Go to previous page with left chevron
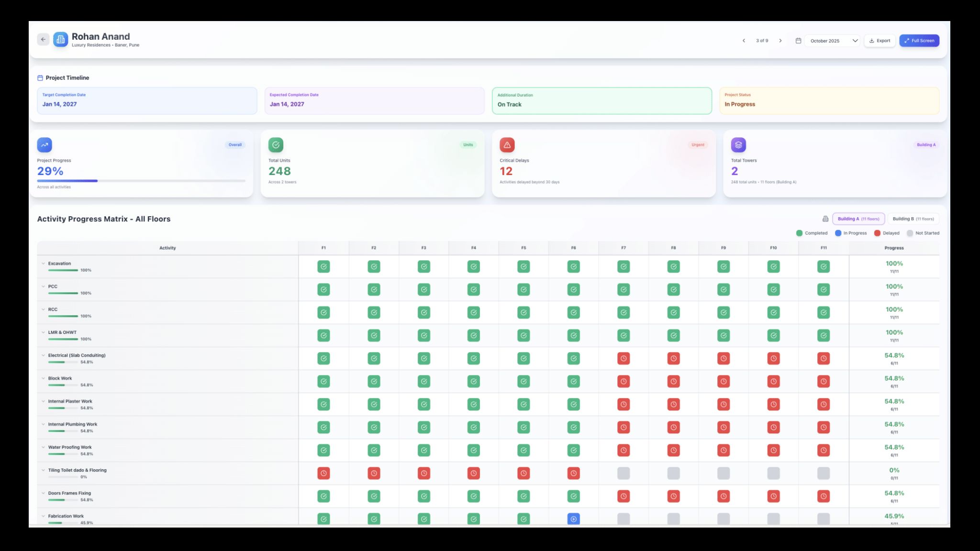This screenshot has height=551, width=980. (744, 41)
